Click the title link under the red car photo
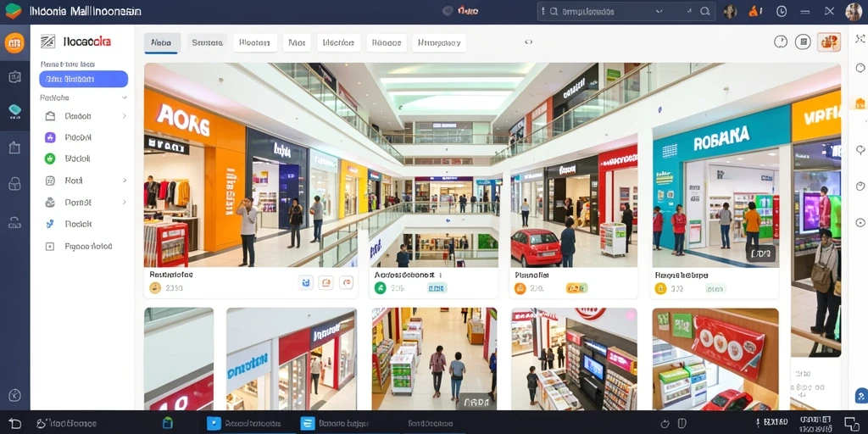This screenshot has width=868, height=434. 531,275
